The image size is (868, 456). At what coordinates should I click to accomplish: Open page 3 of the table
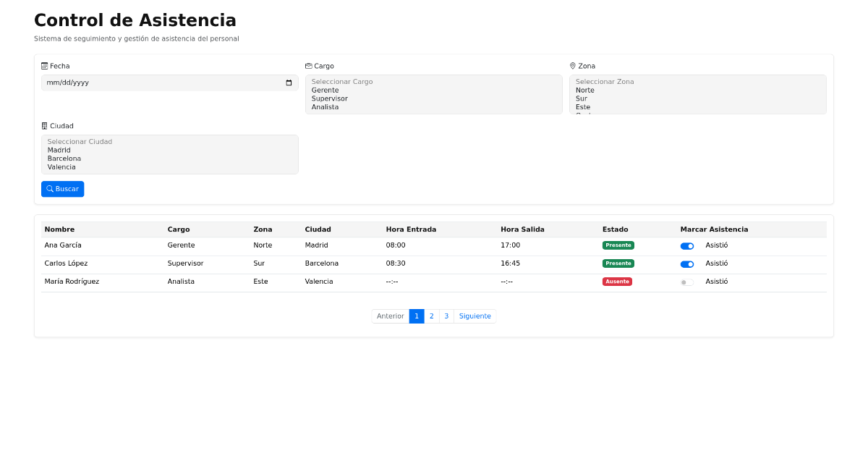(x=446, y=316)
